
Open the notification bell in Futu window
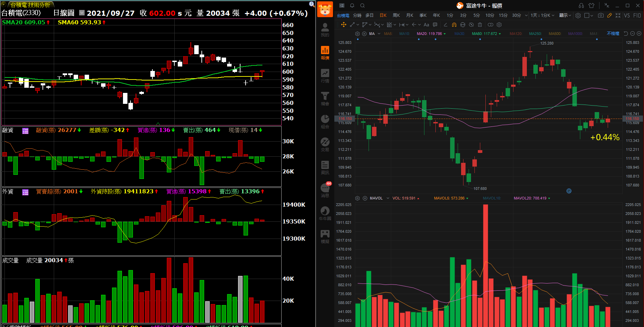pyautogui.click(x=352, y=5)
